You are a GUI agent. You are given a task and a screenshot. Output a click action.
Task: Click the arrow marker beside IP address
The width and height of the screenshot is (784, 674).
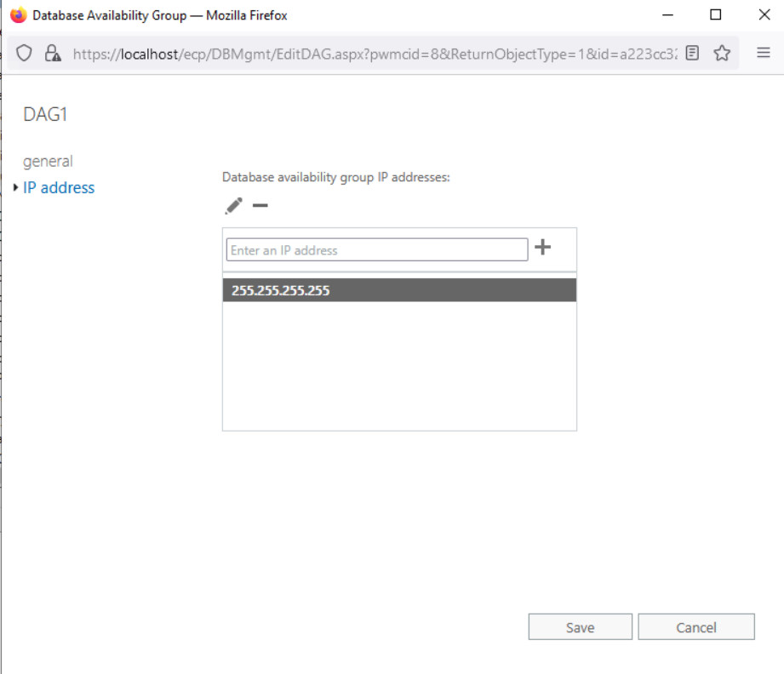click(16, 188)
